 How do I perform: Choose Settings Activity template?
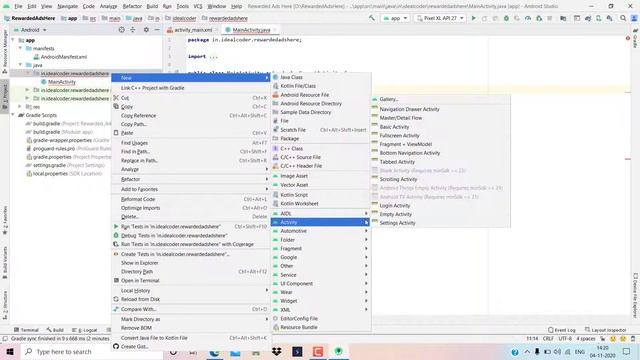point(397,223)
